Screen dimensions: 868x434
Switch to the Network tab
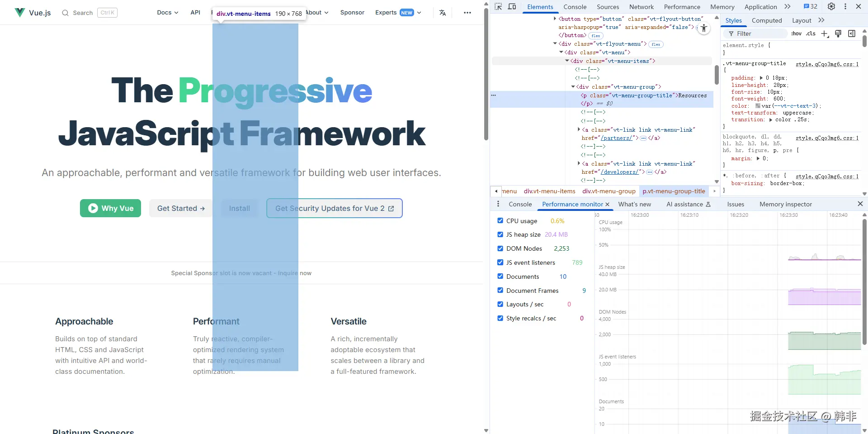coord(642,7)
